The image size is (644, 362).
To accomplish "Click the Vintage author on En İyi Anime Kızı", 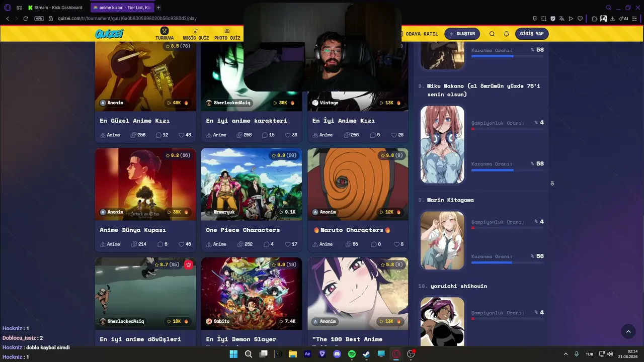I will coord(326,103).
